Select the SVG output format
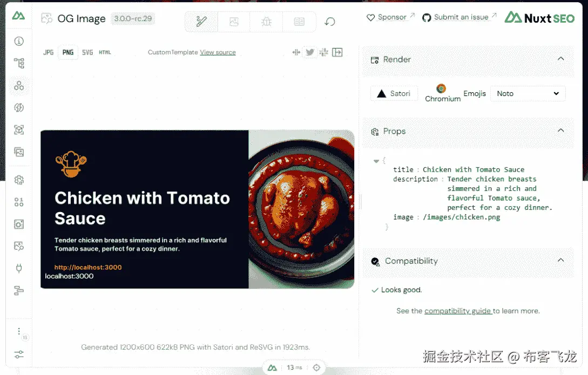 click(x=87, y=52)
